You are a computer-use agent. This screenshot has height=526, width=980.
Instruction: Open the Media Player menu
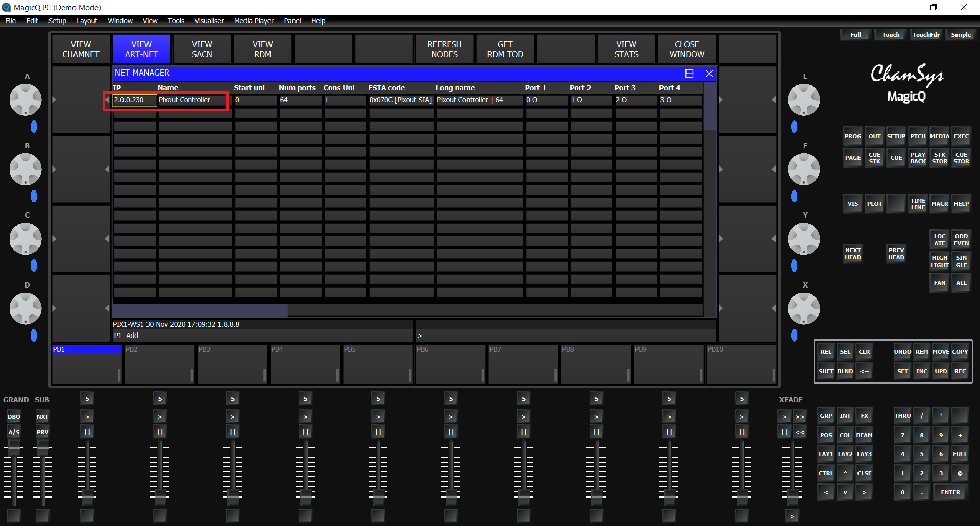(x=254, y=21)
